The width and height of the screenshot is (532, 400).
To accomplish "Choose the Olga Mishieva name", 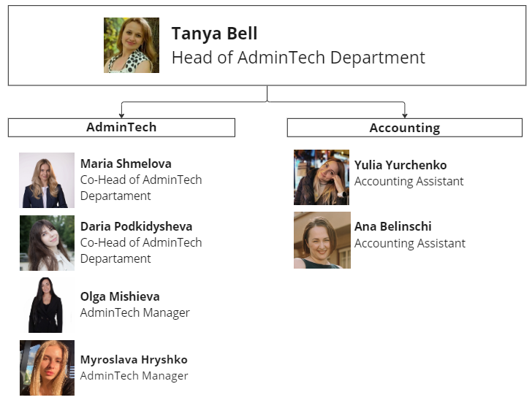I will pos(120,296).
